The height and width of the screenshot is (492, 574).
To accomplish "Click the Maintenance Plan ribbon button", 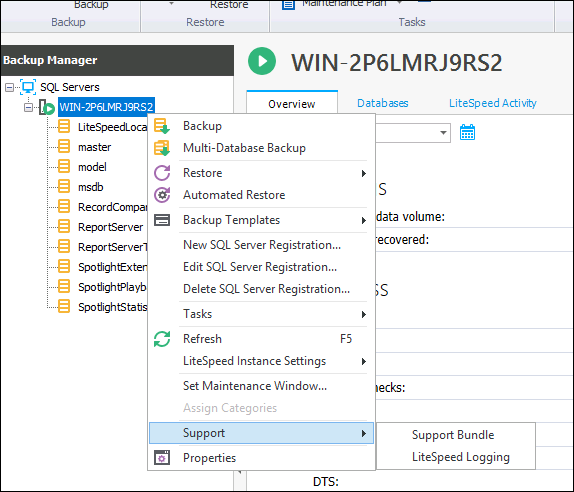I will (x=344, y=4).
